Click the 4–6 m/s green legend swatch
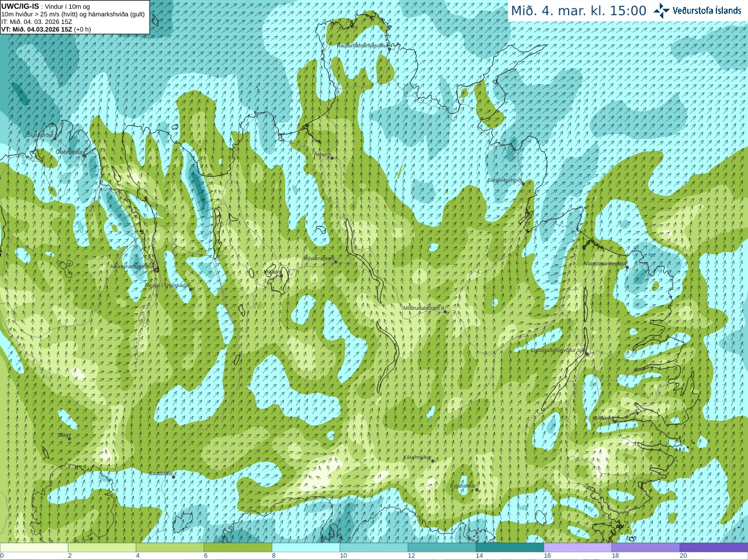This screenshot has height=560, width=748. [x=170, y=548]
